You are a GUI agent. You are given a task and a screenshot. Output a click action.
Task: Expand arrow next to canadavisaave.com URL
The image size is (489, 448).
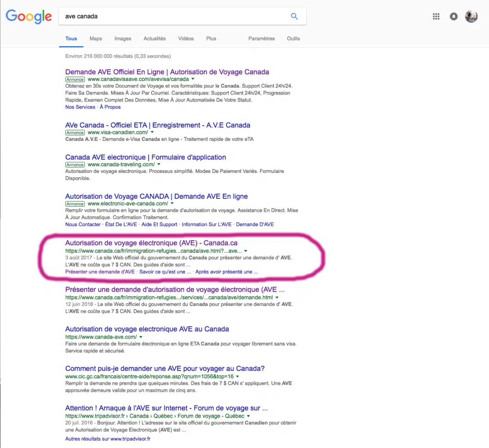click(x=193, y=79)
